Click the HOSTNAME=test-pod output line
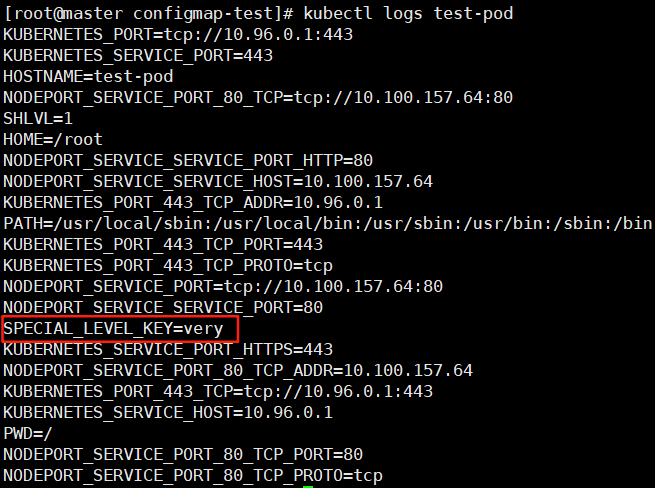 coord(88,77)
